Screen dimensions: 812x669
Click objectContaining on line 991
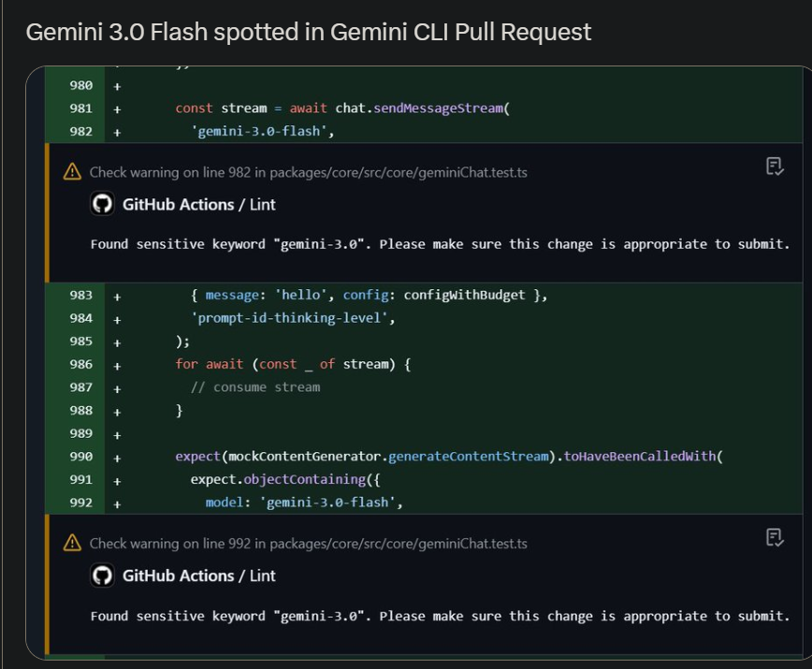(x=305, y=479)
